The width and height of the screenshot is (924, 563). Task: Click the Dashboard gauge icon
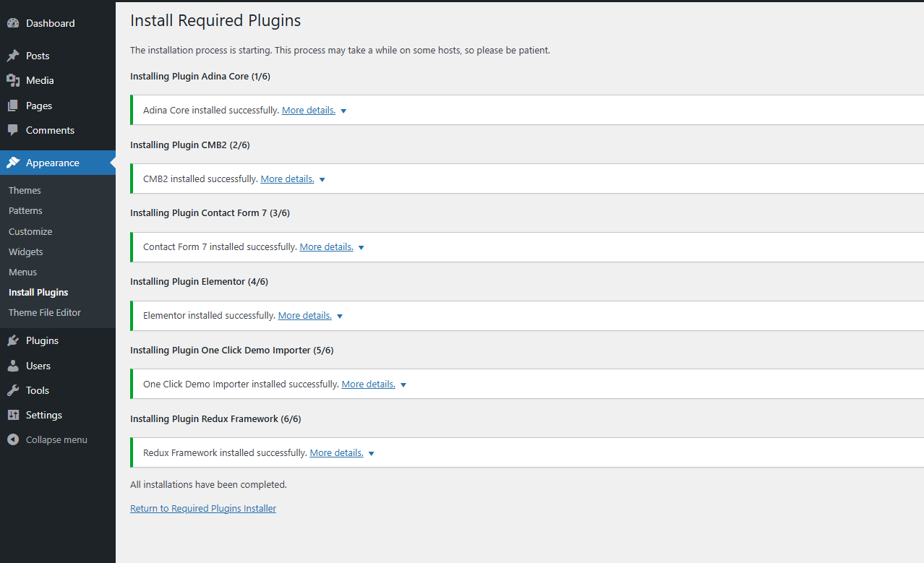click(x=13, y=23)
